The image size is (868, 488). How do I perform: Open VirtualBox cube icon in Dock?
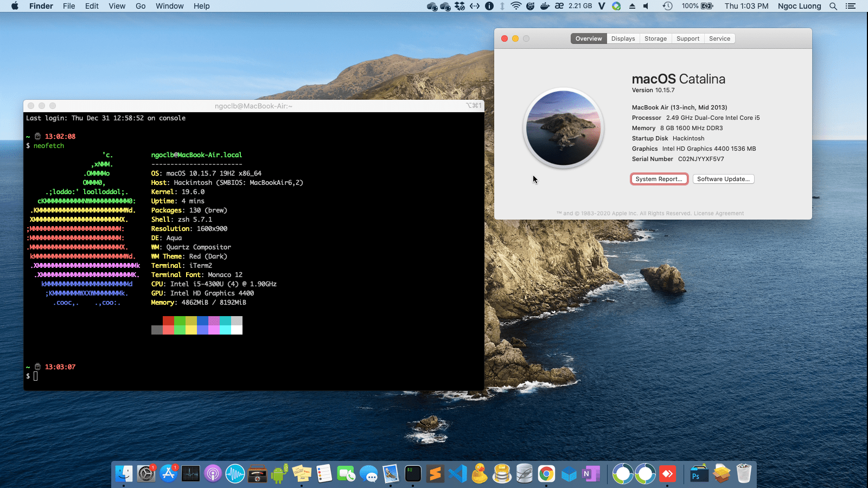point(569,474)
